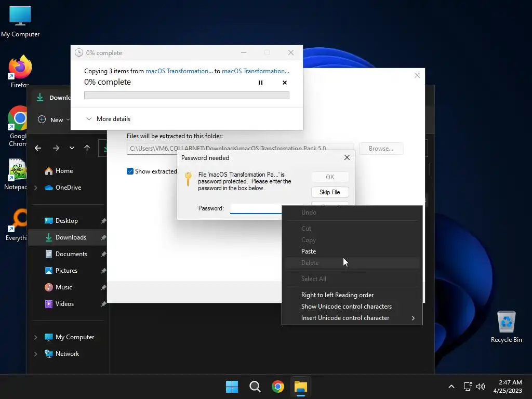Go forward in File Explorer

tap(56, 148)
